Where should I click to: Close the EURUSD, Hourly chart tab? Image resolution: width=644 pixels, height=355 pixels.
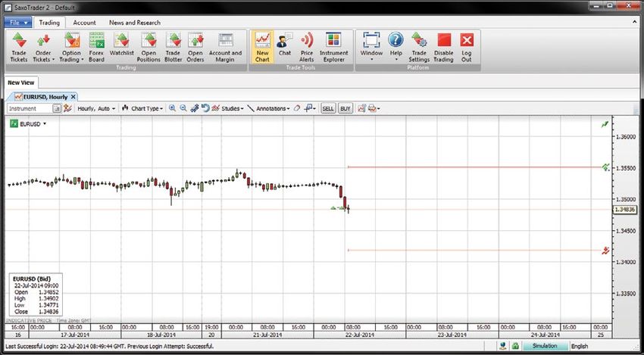[73, 97]
